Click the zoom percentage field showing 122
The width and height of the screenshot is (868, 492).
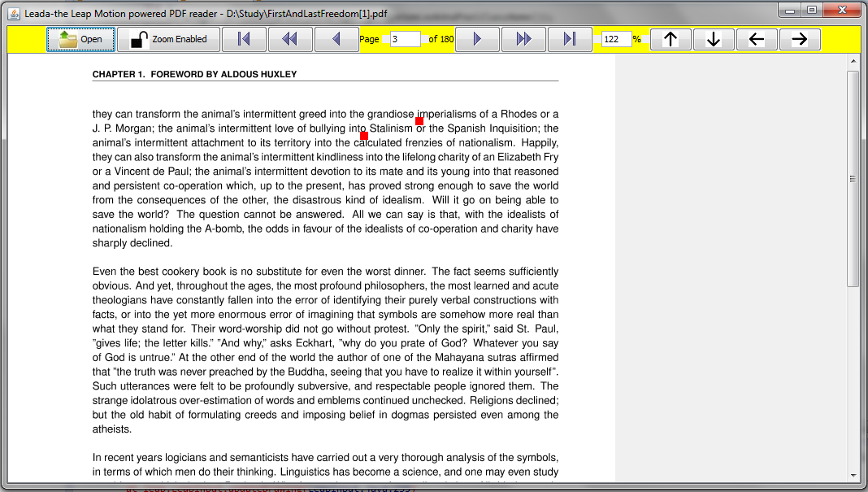coord(617,39)
